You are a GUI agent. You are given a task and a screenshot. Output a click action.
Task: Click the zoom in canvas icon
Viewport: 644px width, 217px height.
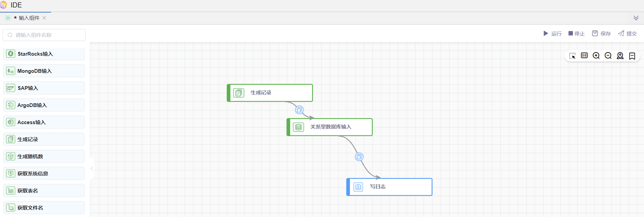(x=596, y=56)
